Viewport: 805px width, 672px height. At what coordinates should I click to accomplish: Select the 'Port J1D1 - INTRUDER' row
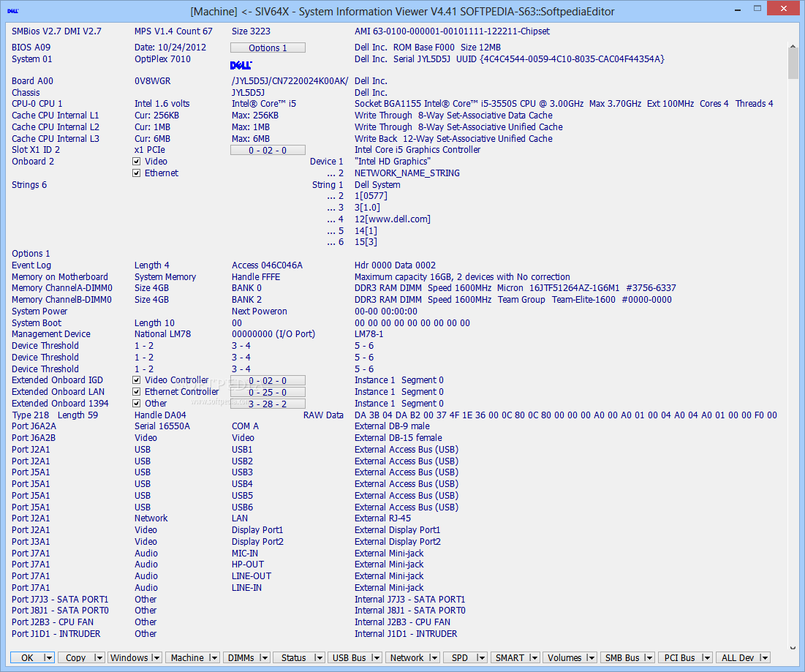[56, 634]
